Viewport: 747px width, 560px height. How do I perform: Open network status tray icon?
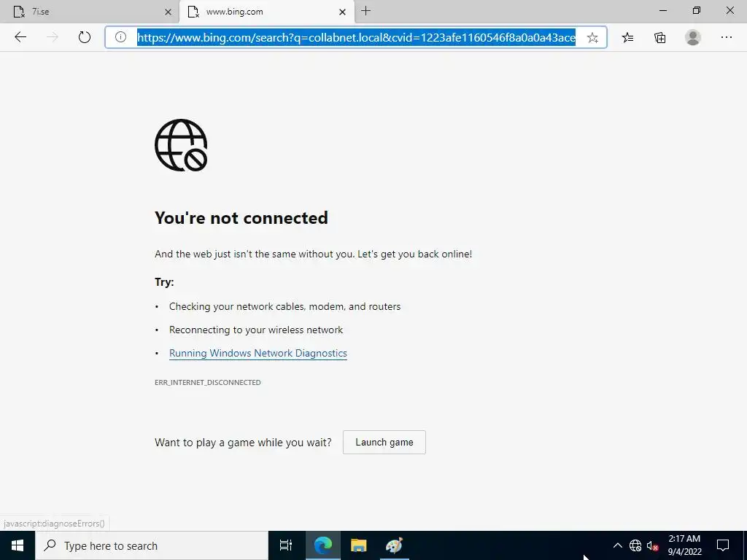(x=635, y=545)
